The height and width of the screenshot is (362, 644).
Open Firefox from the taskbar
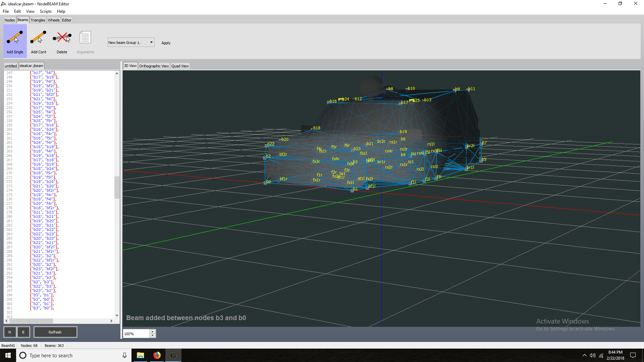(157, 355)
